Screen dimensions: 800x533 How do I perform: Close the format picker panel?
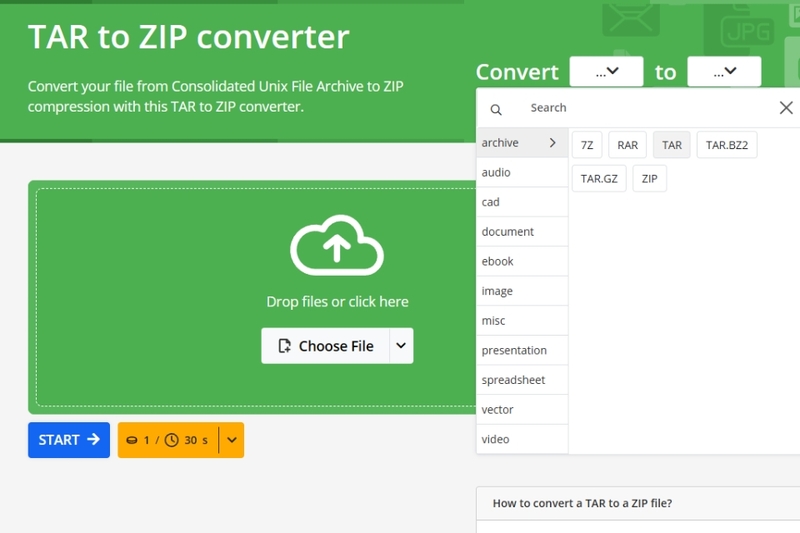786,108
